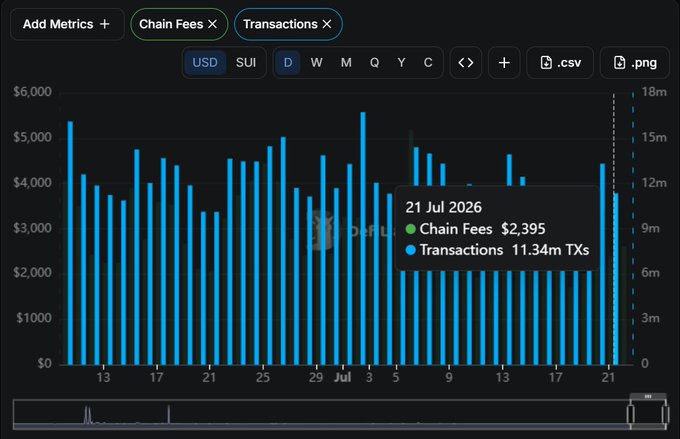Click the '3m' right axis label
The width and height of the screenshot is (680, 439).
(x=651, y=318)
